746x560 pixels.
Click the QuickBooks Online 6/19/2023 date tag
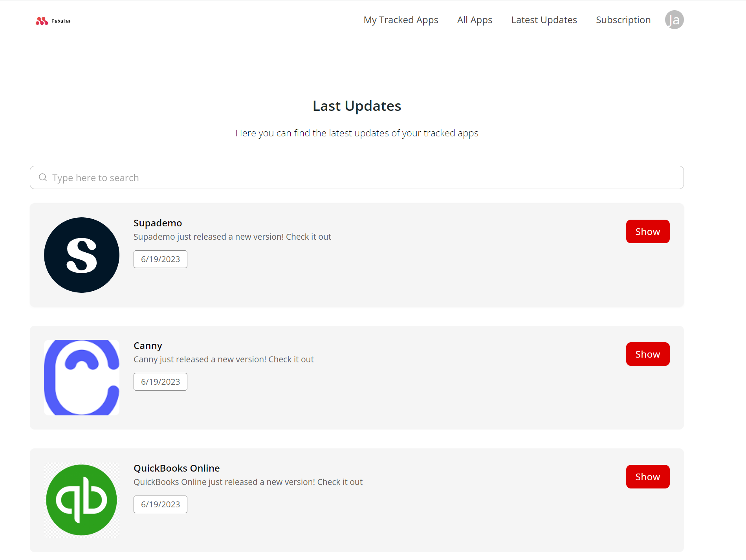(160, 505)
